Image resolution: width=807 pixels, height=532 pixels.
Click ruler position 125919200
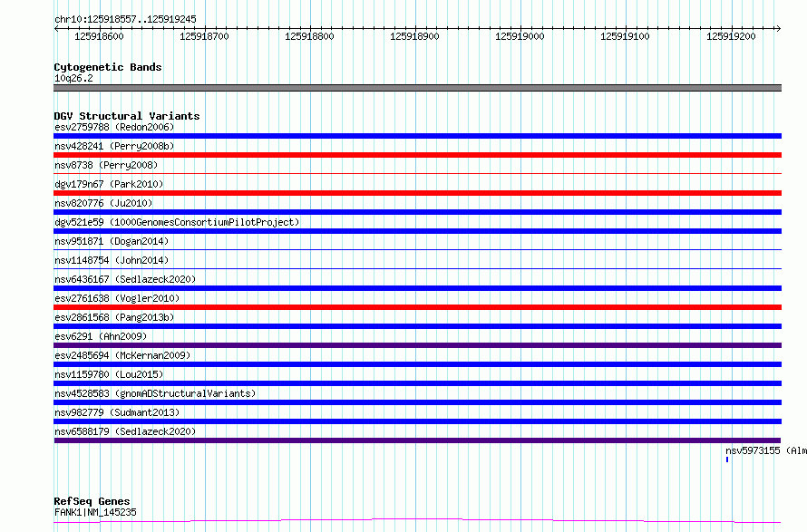pyautogui.click(x=731, y=36)
